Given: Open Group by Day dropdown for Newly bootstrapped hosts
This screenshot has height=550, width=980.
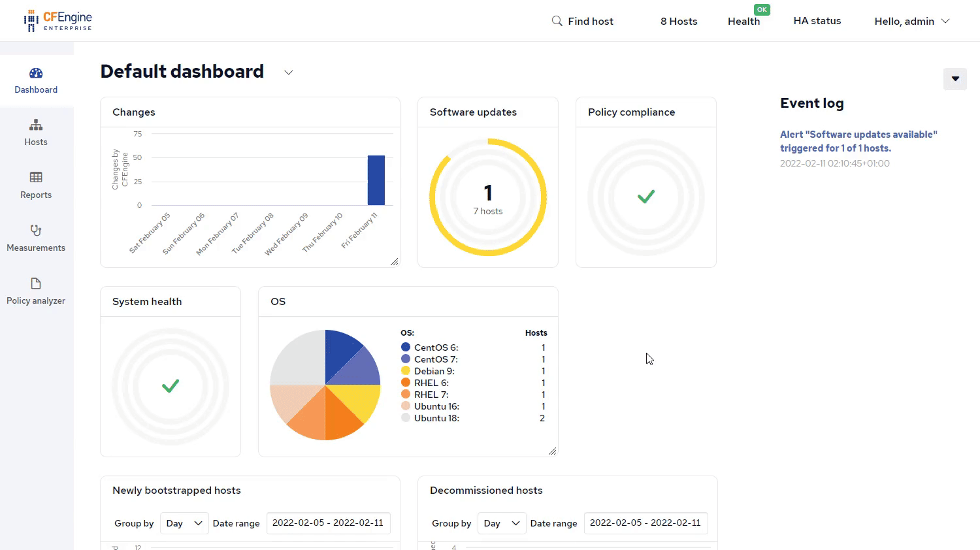Looking at the screenshot, I should tap(184, 523).
